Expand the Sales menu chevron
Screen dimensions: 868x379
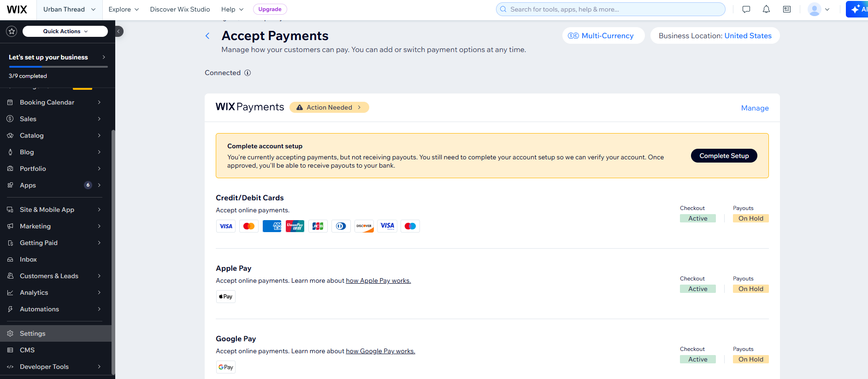[99, 119]
